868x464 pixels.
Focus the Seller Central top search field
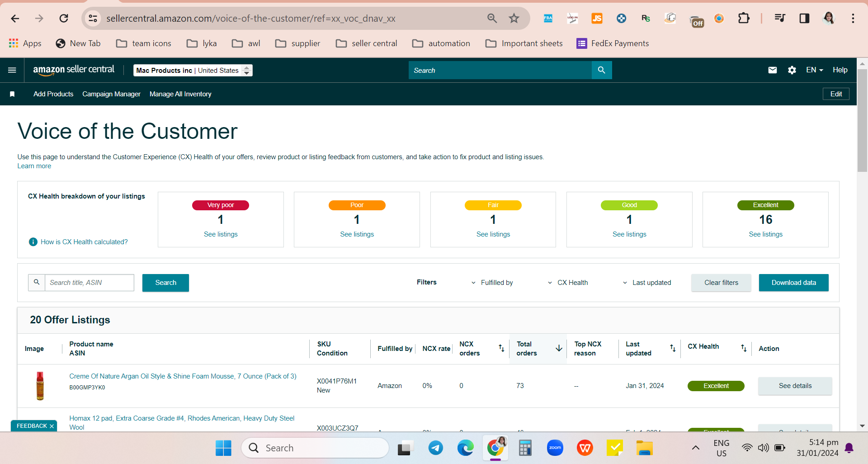tap(500, 70)
